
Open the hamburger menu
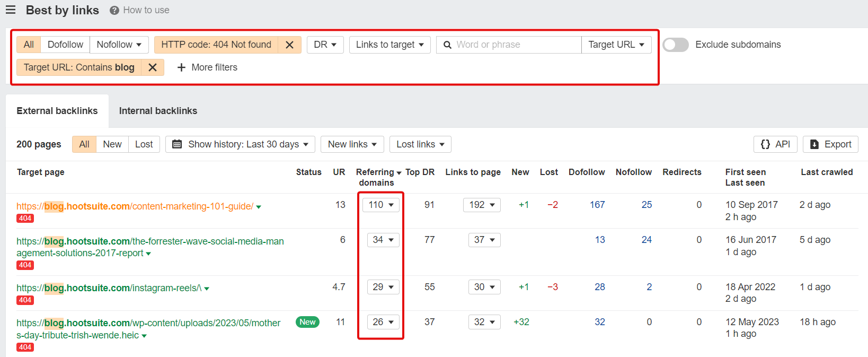coord(11,10)
